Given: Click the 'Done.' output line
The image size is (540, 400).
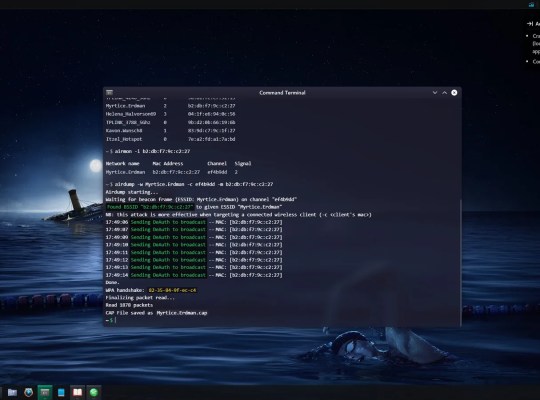Looking at the screenshot, I should 112,283.
